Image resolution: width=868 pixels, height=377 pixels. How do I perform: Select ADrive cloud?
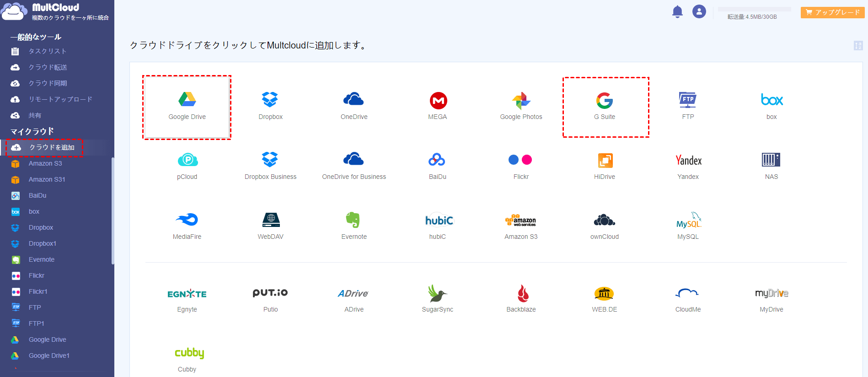pyautogui.click(x=354, y=300)
